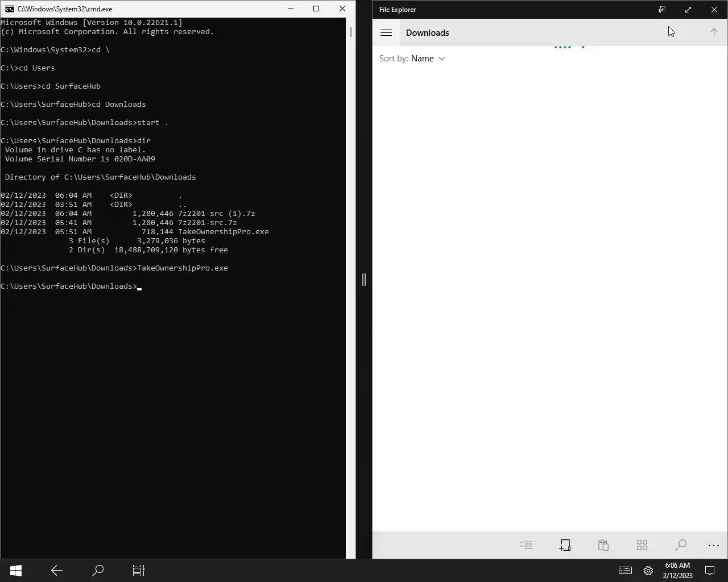This screenshot has width=728, height=582.
Task: Click the paste clipboard icon in File Explorer
Action: pyautogui.click(x=603, y=545)
